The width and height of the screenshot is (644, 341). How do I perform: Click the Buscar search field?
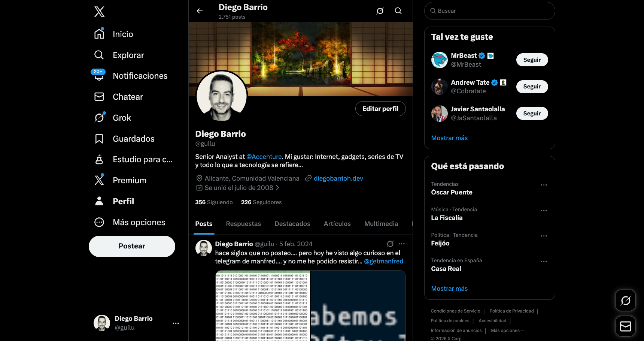tap(489, 10)
